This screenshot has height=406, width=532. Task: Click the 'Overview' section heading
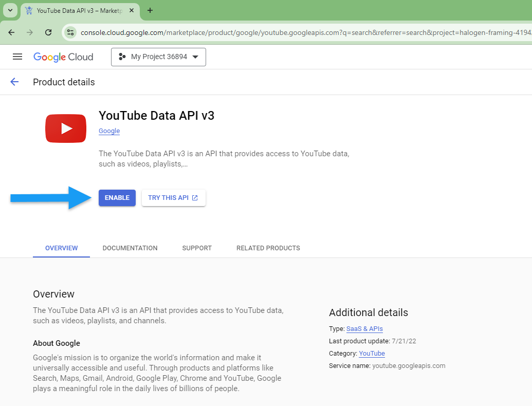(53, 294)
